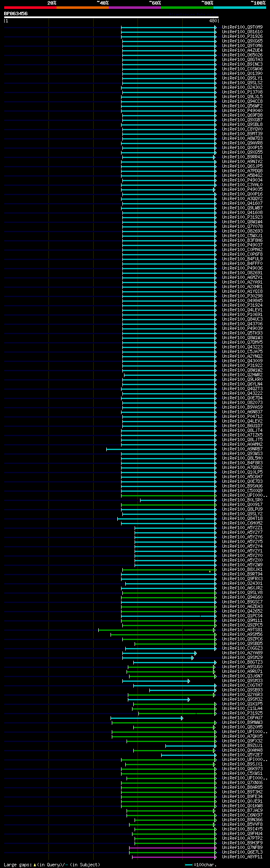Click the arrowhead of the A2YA89 bar
Image resolution: width=270 pixels, height=868 pixels.
pos(196,653)
